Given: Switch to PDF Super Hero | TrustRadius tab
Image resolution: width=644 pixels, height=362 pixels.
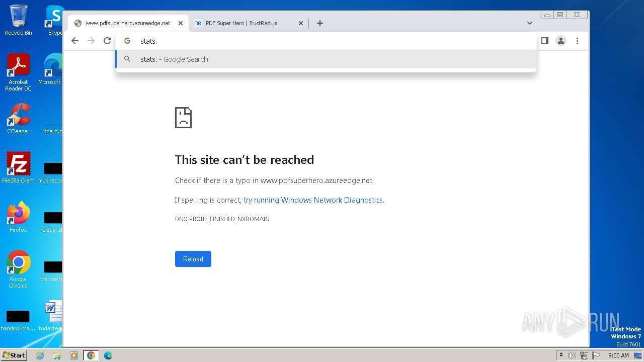Looking at the screenshot, I should (249, 23).
